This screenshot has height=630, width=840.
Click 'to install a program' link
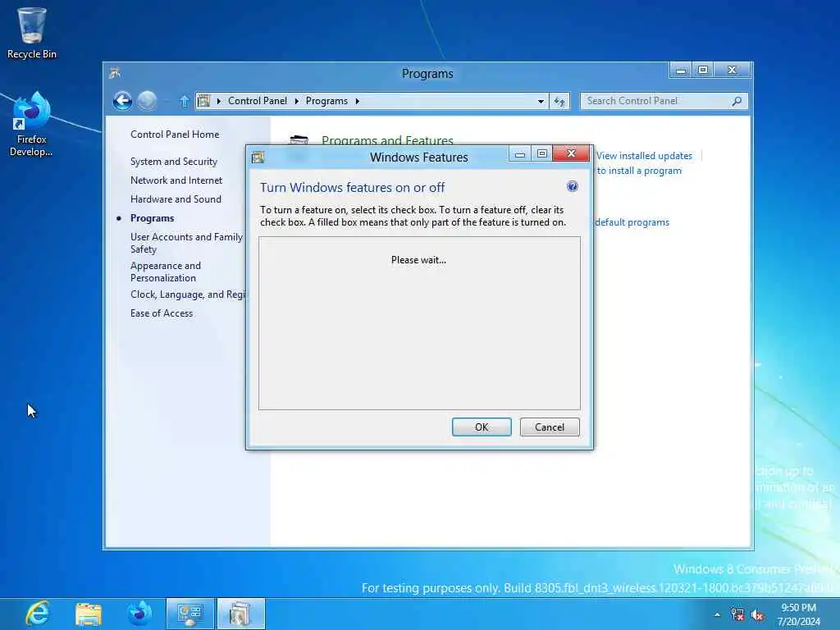coord(639,171)
